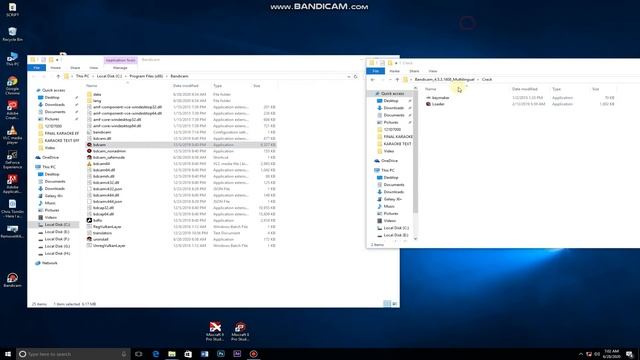This screenshot has width=640, height=360.
Task: Switch Bandicam window to large icons view
Action: pos(395,304)
